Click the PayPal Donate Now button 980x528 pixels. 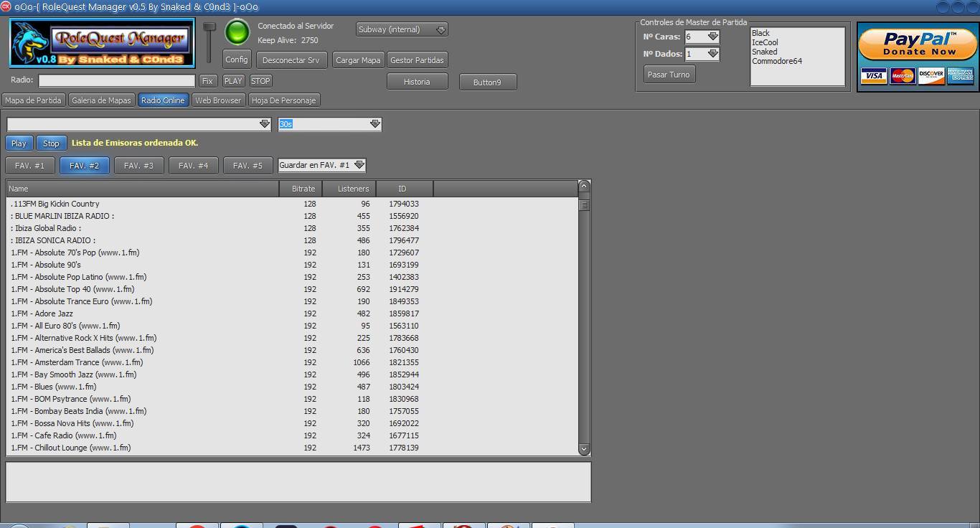tap(918, 44)
